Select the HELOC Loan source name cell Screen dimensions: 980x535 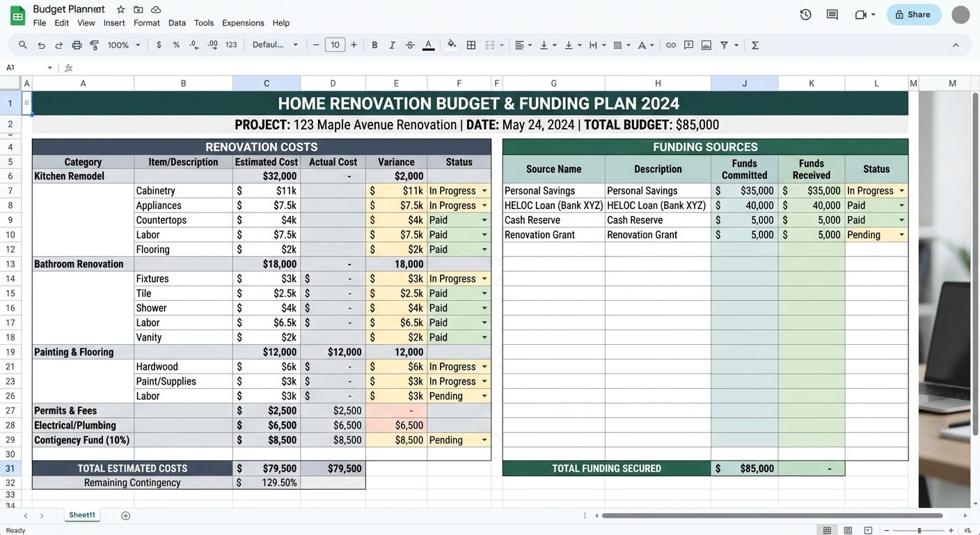(554, 206)
